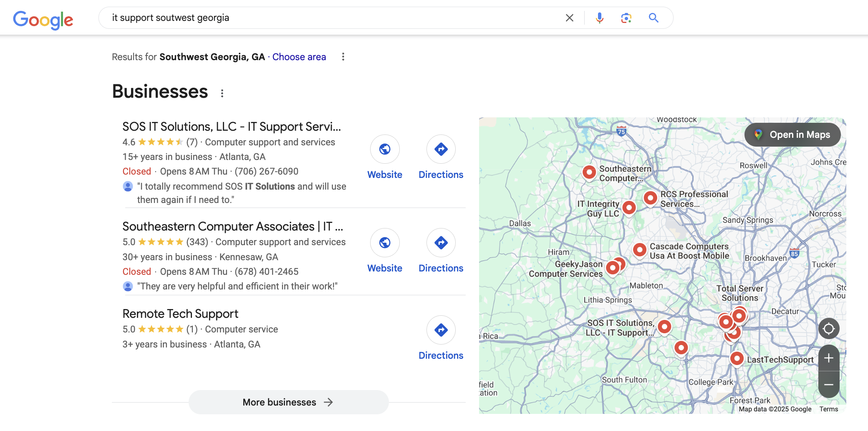Select GeekyJason Computer Services map pin
Viewport: 868px width, 431px height.
click(612, 267)
